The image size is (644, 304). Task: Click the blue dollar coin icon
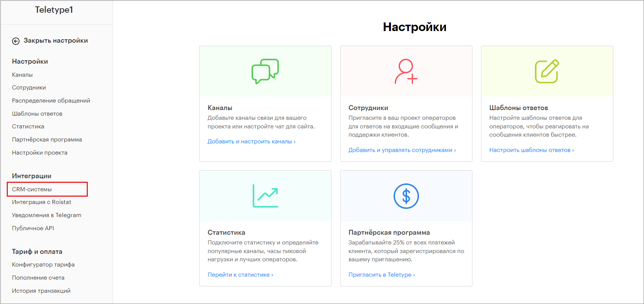tap(406, 196)
